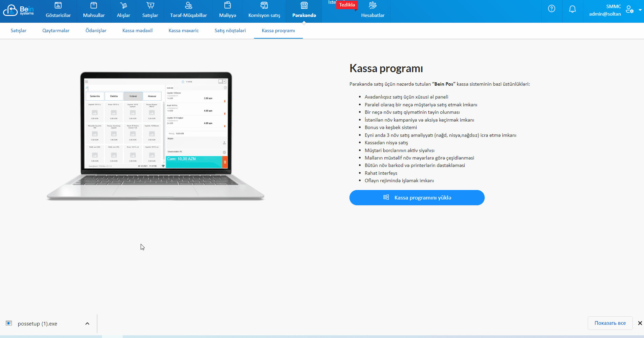
Task: Switch to the Kassa mədaxil tab
Action: [137, 30]
